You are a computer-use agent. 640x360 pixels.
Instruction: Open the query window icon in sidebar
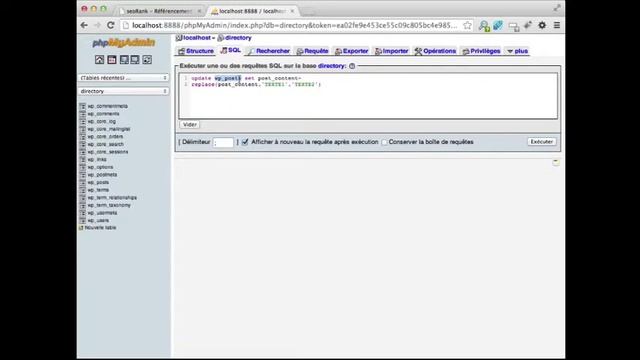pos(124,60)
